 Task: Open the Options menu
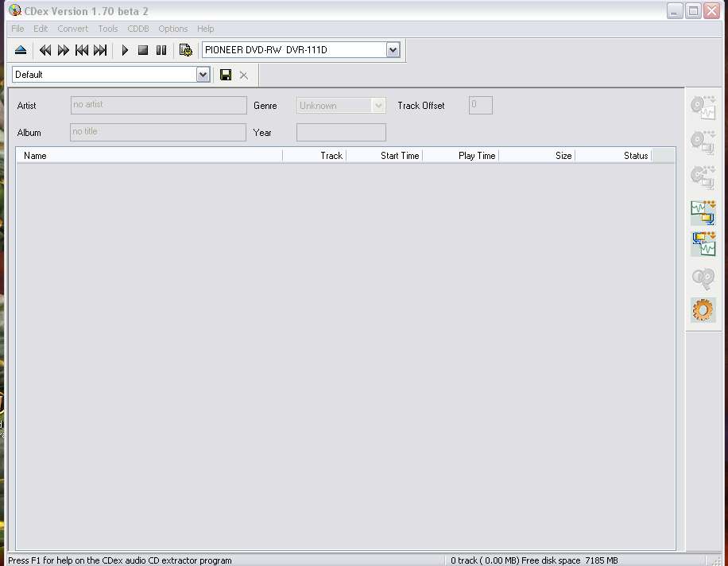[172, 29]
